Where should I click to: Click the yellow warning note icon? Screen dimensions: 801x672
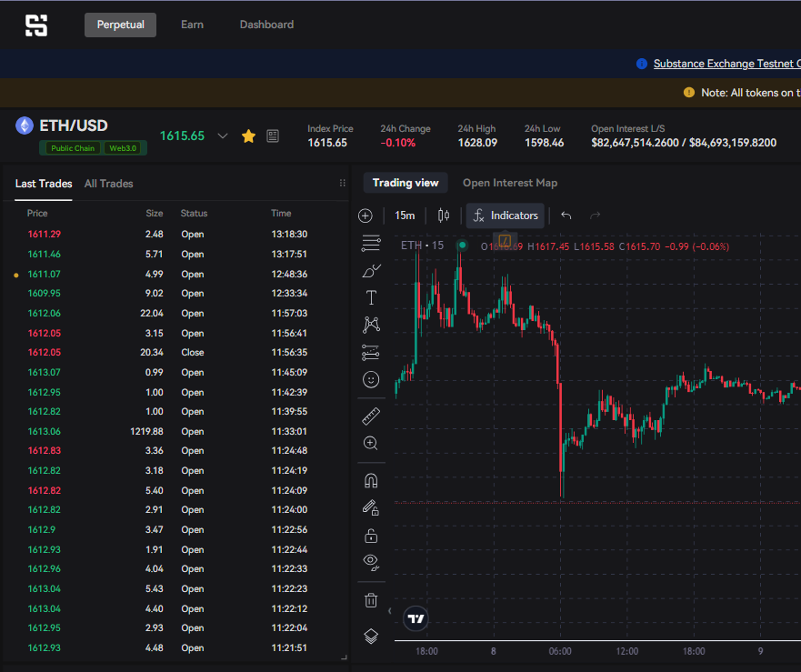tap(689, 93)
